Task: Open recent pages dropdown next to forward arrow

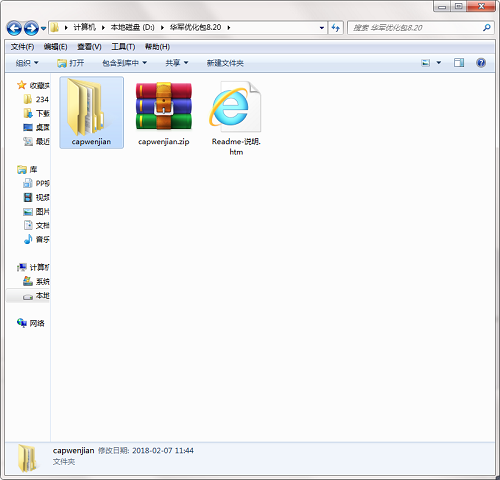Action: (x=43, y=29)
